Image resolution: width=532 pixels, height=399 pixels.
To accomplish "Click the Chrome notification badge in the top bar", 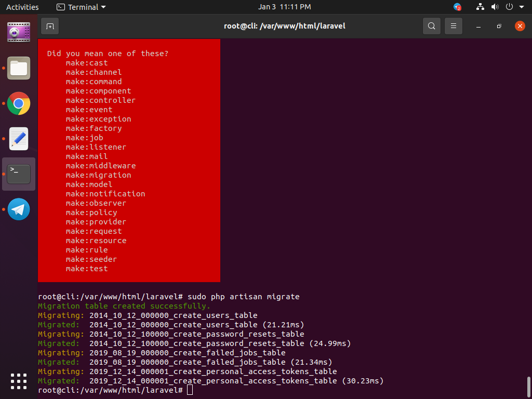I will coord(457,7).
